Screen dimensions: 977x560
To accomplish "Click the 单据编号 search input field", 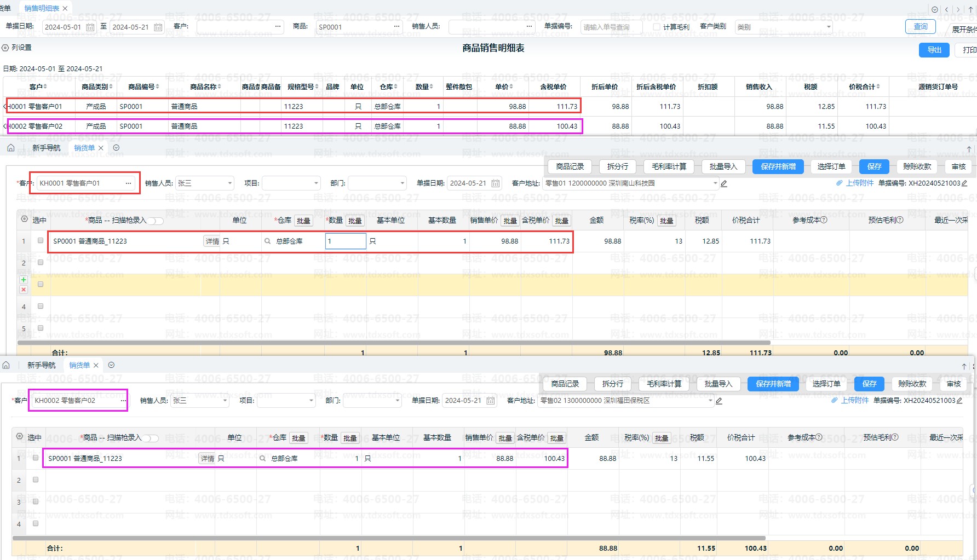I will click(x=611, y=27).
